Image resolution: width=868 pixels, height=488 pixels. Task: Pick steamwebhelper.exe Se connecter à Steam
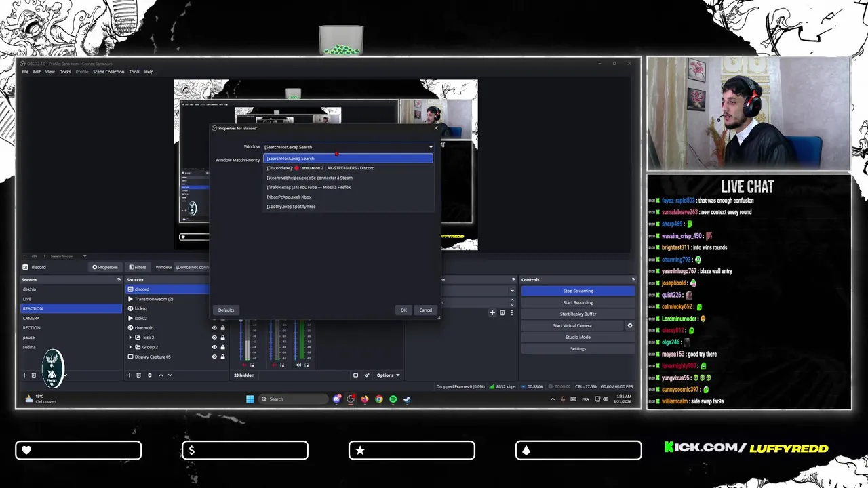348,178
